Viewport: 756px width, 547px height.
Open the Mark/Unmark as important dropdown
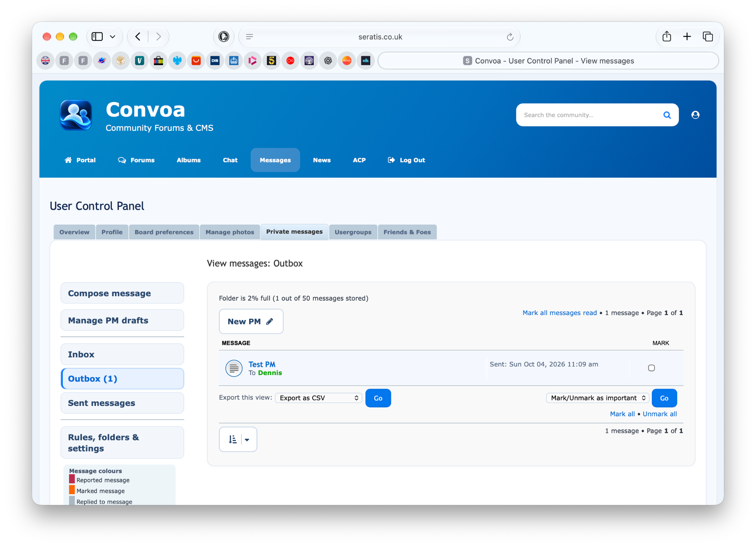pos(597,398)
